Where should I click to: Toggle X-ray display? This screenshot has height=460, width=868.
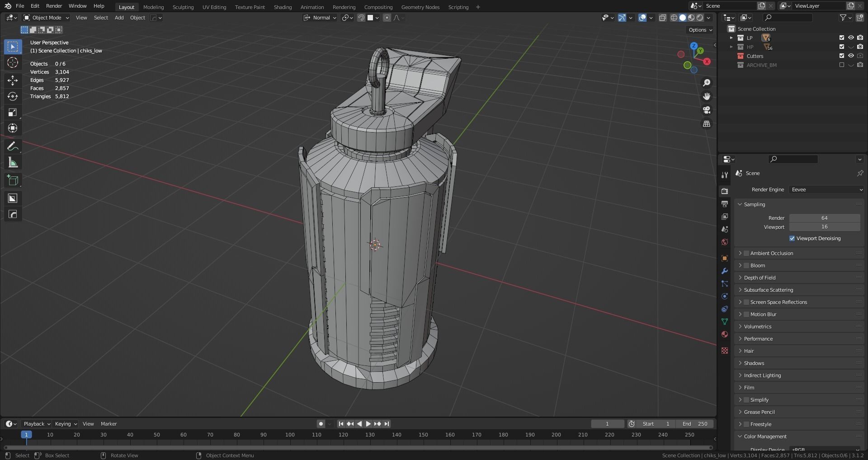tap(662, 18)
